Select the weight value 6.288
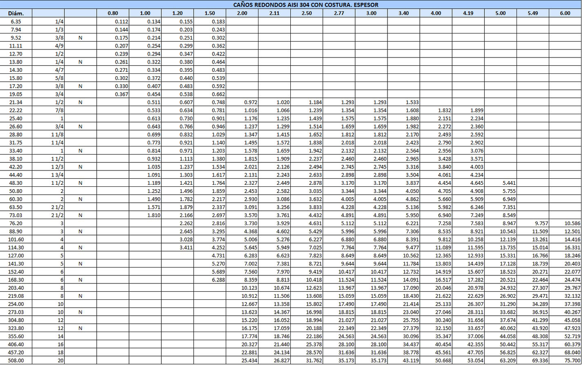This screenshot has width=588, height=372. pyautogui.click(x=218, y=280)
